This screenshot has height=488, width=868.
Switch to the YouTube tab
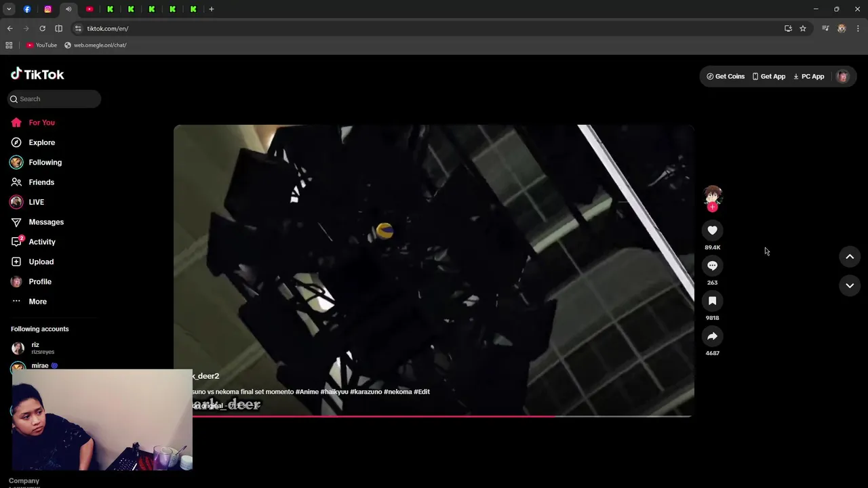click(90, 9)
